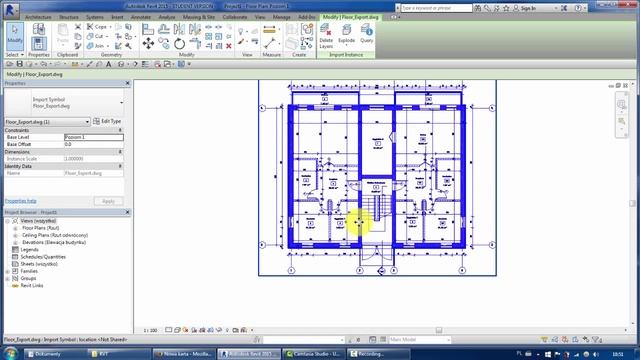The height and width of the screenshot is (360, 640).
Task: Select the Copy tool in Modify panel
Action: click(164, 43)
